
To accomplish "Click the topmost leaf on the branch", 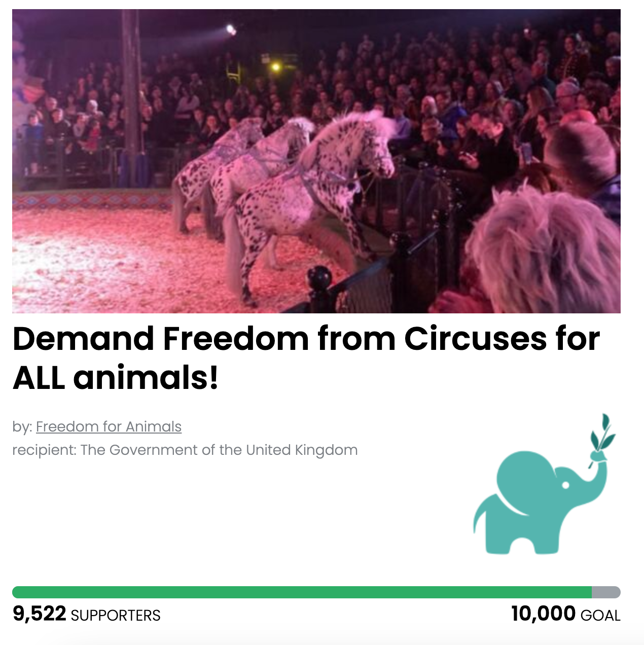I will click(605, 421).
